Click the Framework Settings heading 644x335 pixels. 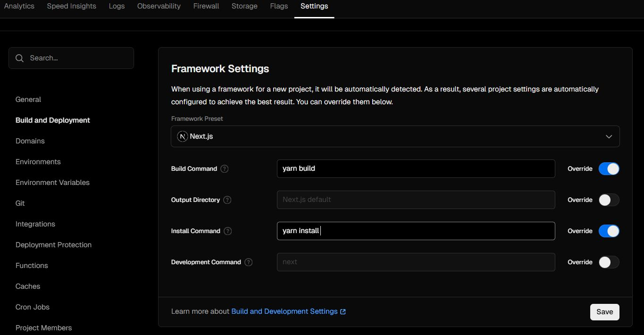tap(220, 69)
